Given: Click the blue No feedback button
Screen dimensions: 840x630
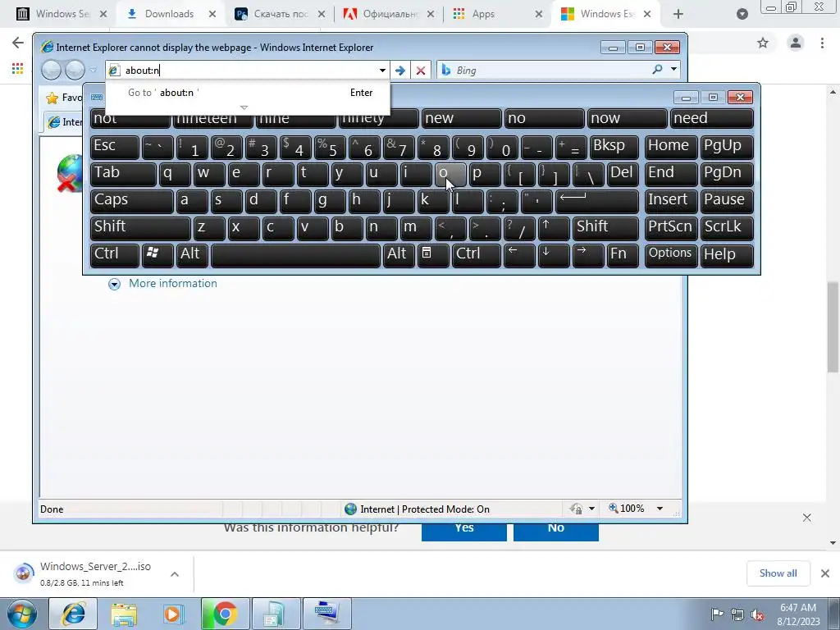Looking at the screenshot, I should pos(555,532).
